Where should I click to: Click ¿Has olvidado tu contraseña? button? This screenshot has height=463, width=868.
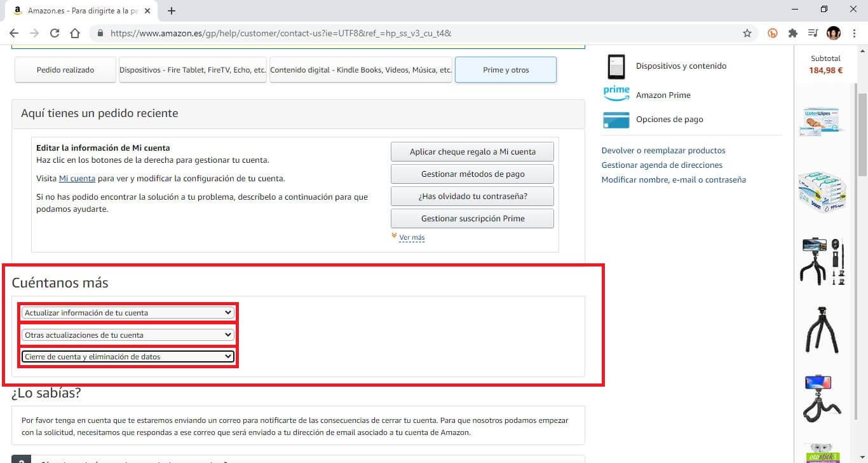[472, 197]
